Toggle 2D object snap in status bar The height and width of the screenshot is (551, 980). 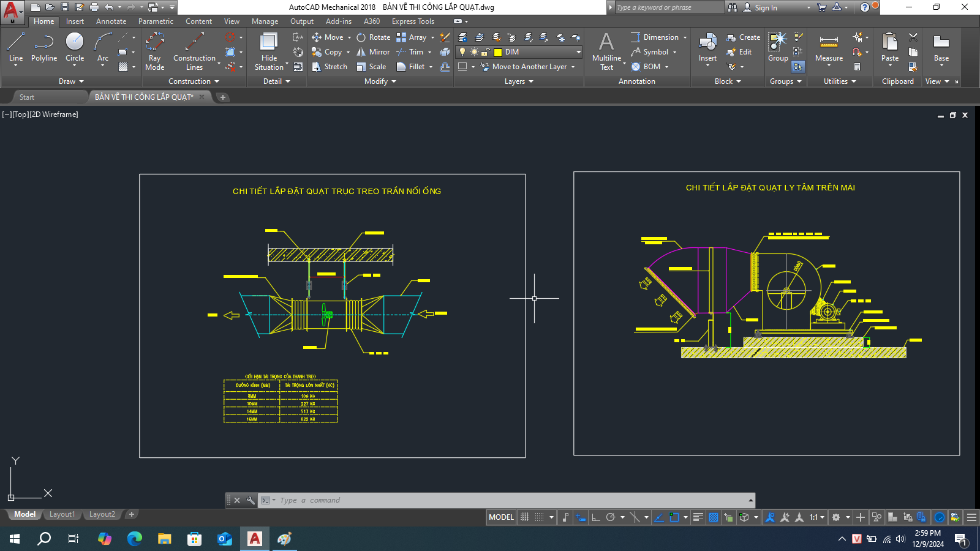[x=674, y=517]
